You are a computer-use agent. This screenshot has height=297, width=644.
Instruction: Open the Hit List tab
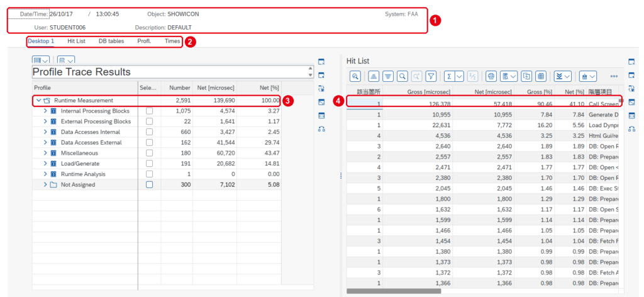pyautogui.click(x=76, y=41)
